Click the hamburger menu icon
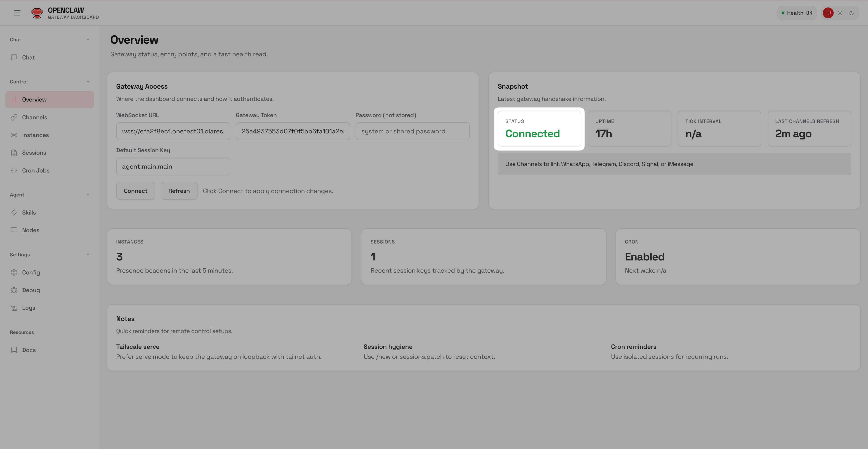The width and height of the screenshot is (868, 449). [17, 13]
